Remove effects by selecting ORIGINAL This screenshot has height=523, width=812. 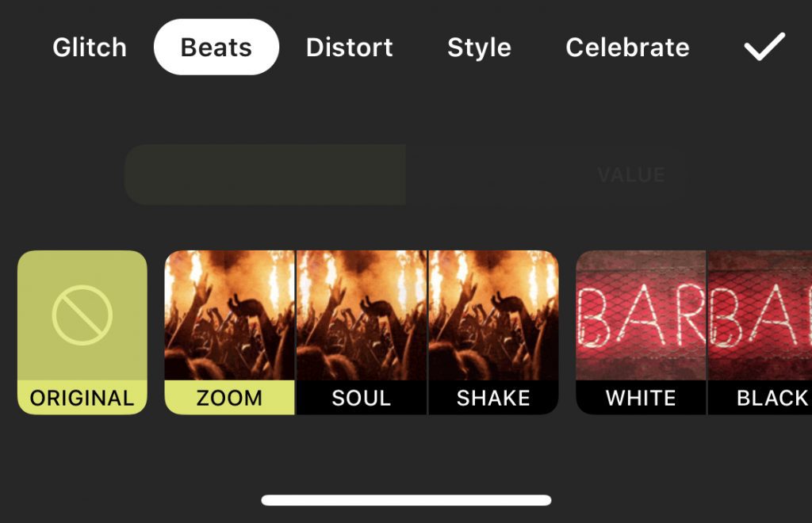click(x=81, y=333)
